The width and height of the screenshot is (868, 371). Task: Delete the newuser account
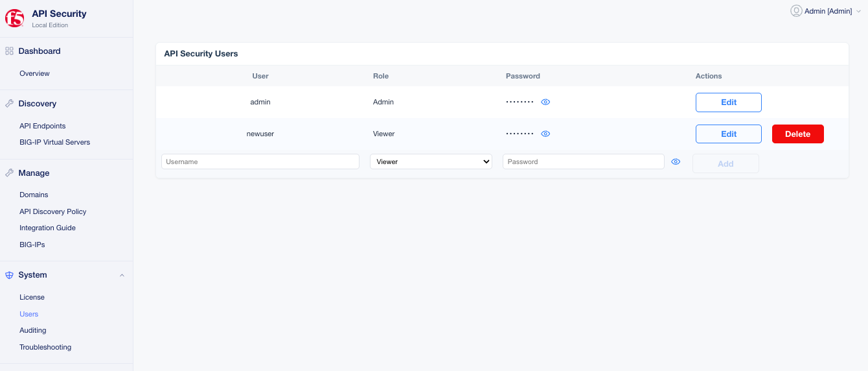click(x=798, y=134)
